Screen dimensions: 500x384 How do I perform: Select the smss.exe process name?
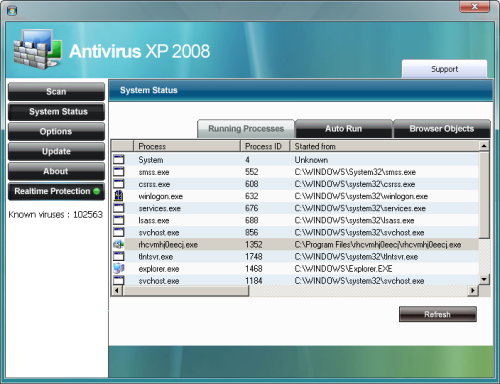[154, 172]
